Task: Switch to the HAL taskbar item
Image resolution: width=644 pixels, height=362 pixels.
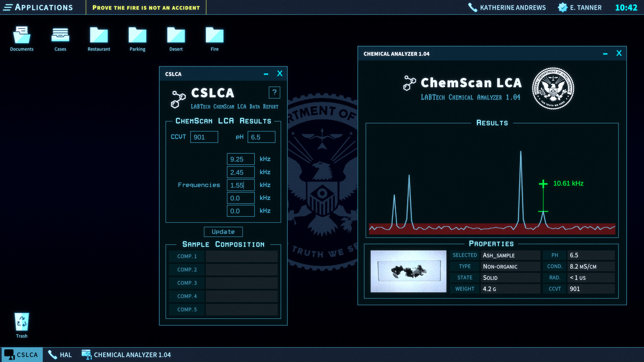Action: coord(59,355)
